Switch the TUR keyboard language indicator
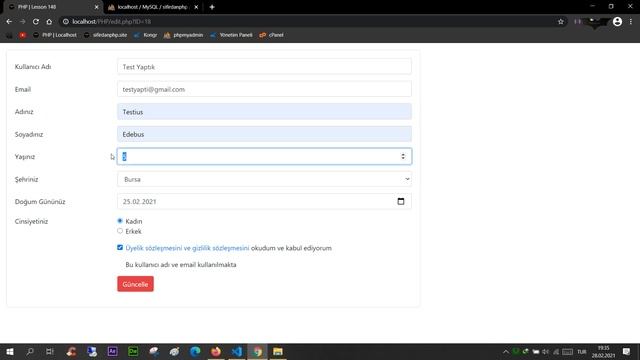The image size is (640, 360). pos(582,352)
